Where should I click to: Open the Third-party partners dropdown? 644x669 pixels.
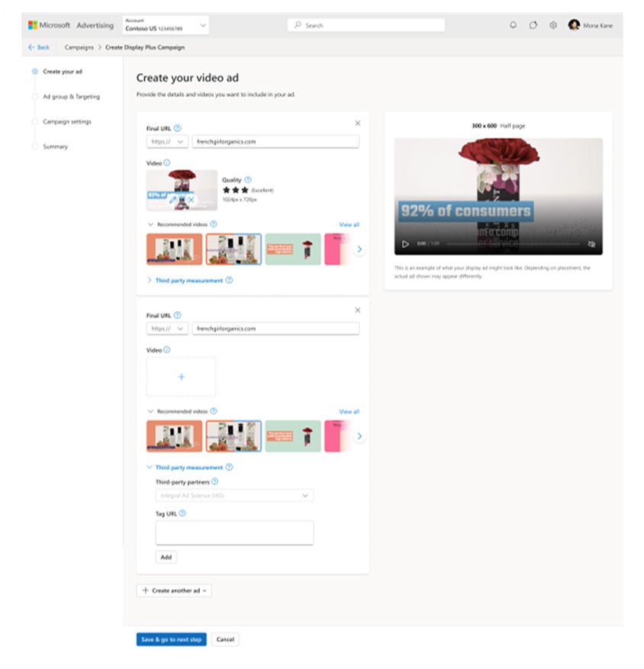234,496
